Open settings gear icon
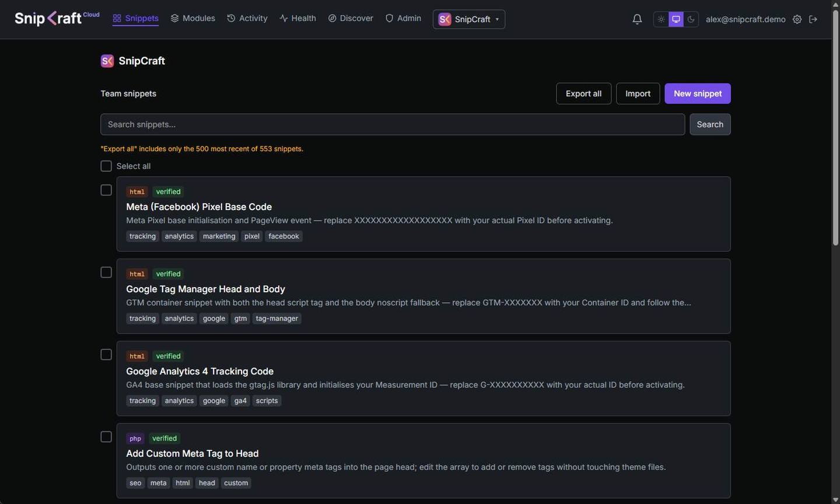The image size is (840, 504). pos(797,19)
